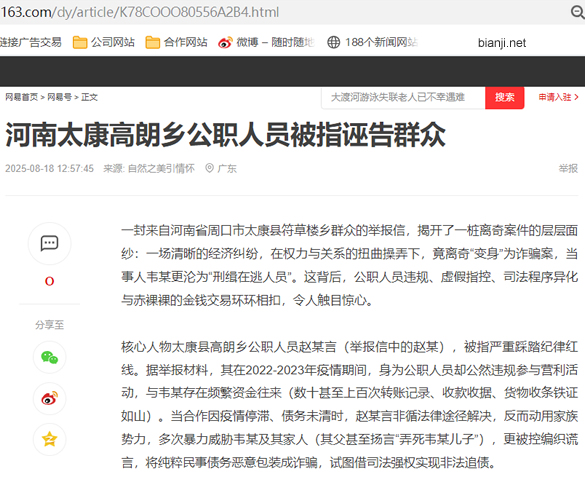Screen dimensions: 585x488
Task: Click the zoom magnifier in address bar
Action: (x=578, y=12)
